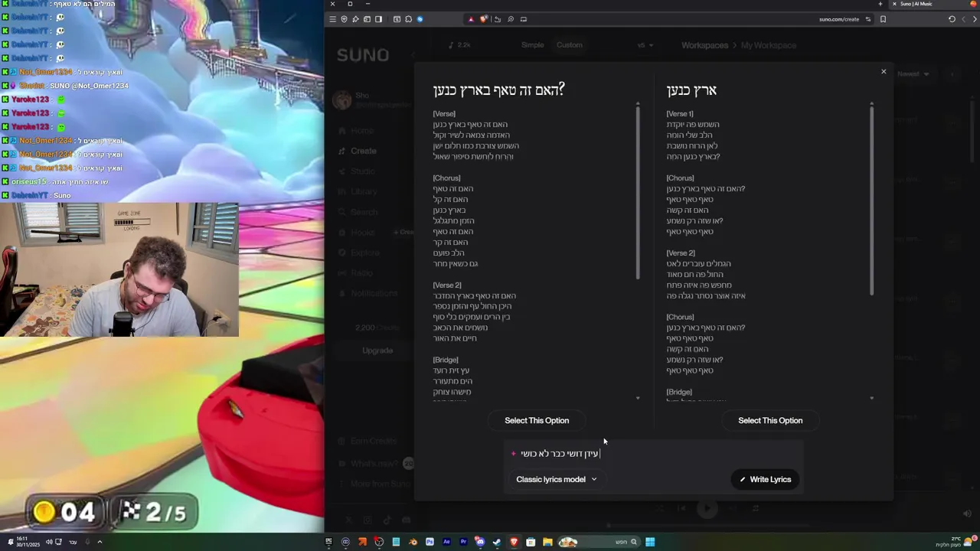Open Photoshop from the taskbar
Viewport: 980px width, 551px height.
tap(430, 542)
